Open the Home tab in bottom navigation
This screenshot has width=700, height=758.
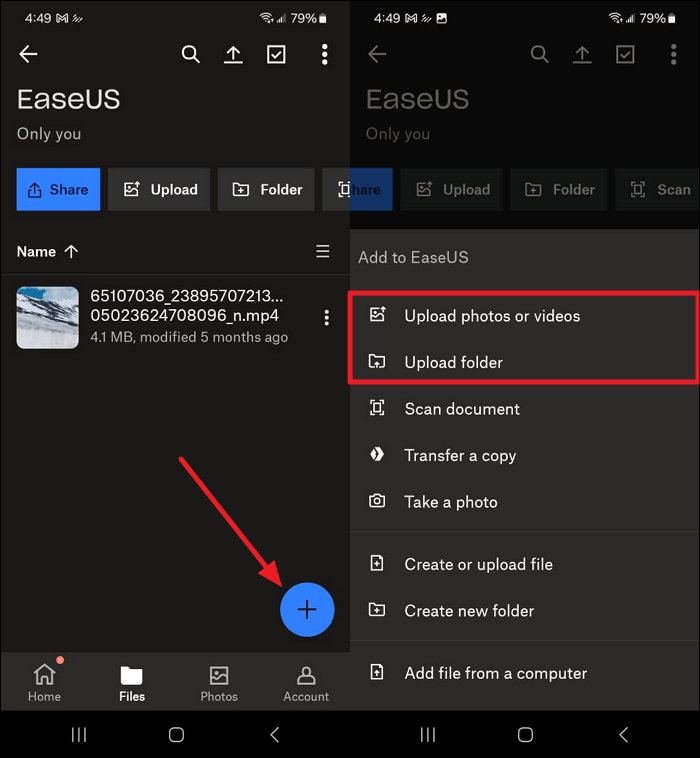(44, 682)
